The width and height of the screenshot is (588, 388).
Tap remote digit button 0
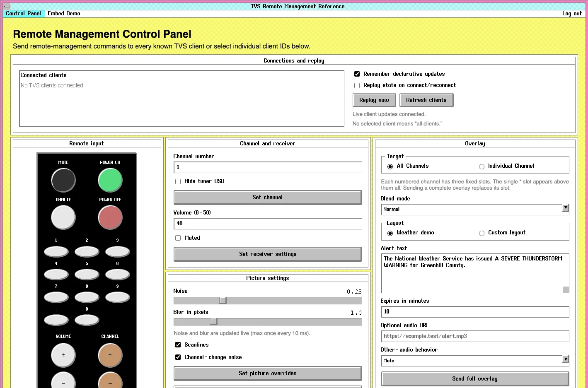point(87,320)
